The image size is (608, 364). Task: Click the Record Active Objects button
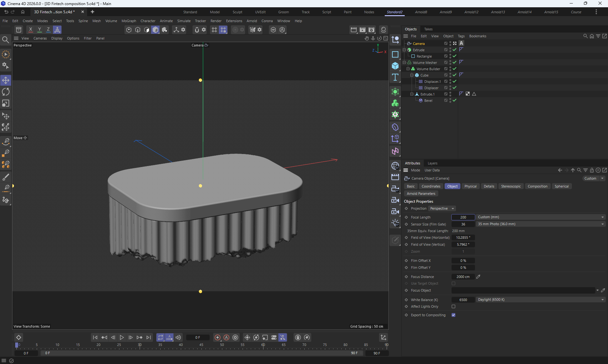click(x=218, y=337)
